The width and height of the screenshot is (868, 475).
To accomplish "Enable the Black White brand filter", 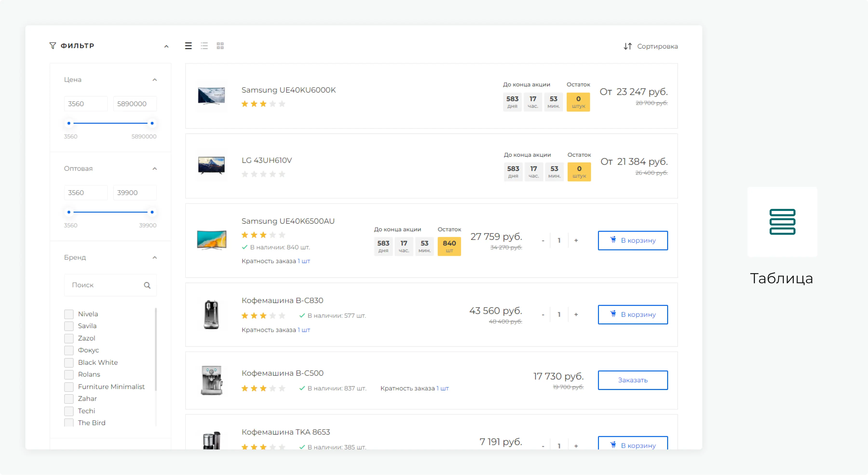I will click(x=69, y=363).
